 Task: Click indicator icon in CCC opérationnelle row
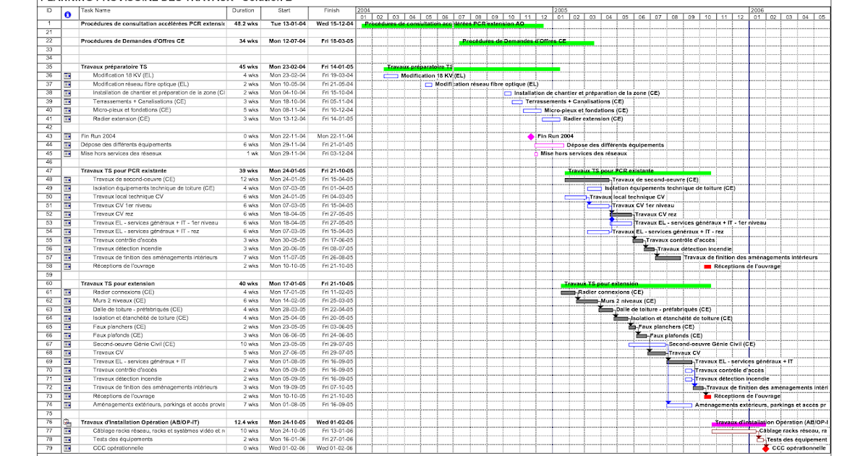pyautogui.click(x=68, y=449)
